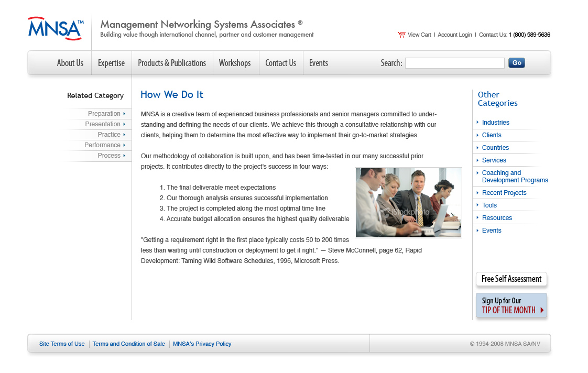Screen dimensions: 588x373
Task: Click the Related Category heading
Action: [x=95, y=95]
